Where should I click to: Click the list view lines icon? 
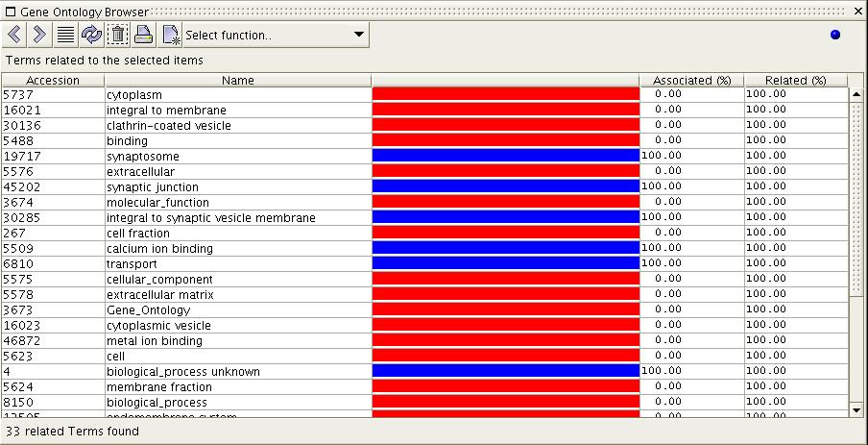[x=66, y=35]
